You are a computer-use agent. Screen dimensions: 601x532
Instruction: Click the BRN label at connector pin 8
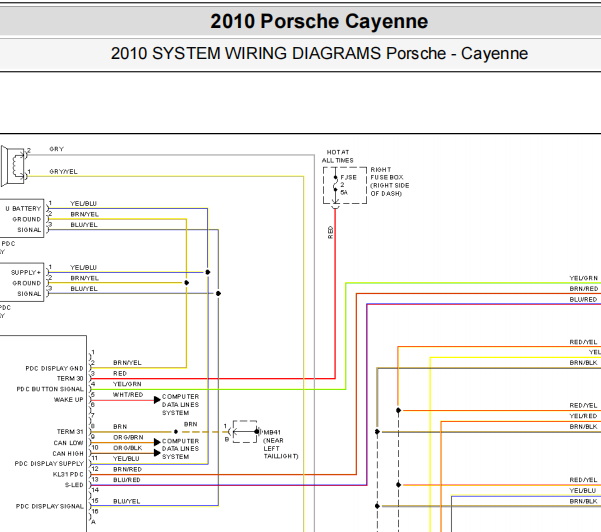[120, 427]
